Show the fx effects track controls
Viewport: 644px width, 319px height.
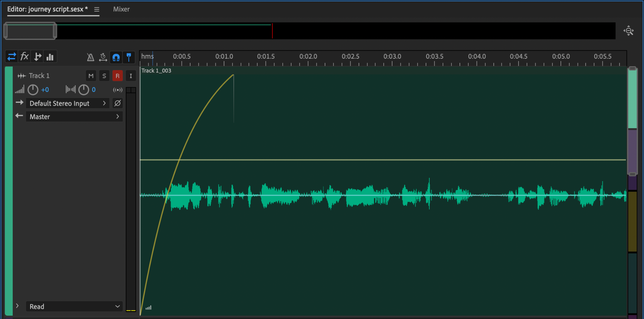[x=24, y=57]
